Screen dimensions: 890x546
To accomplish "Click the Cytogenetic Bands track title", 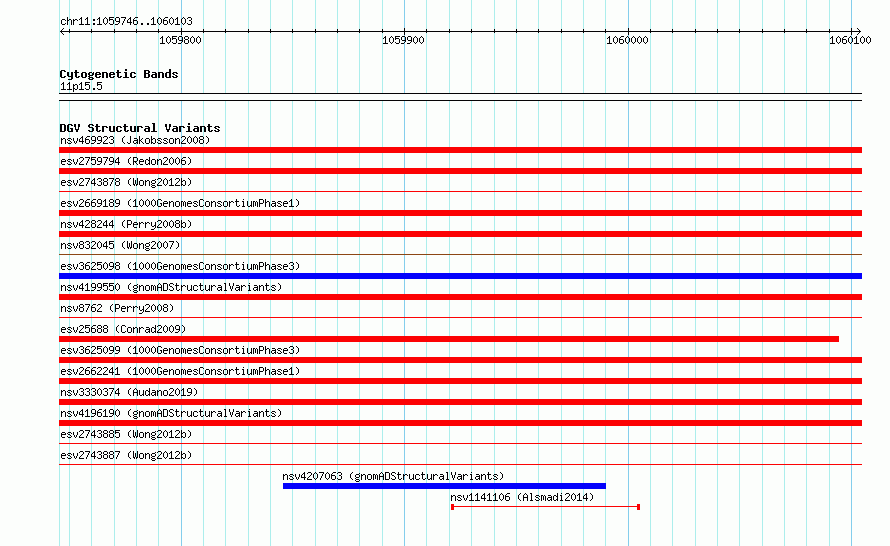I will (x=119, y=74).
